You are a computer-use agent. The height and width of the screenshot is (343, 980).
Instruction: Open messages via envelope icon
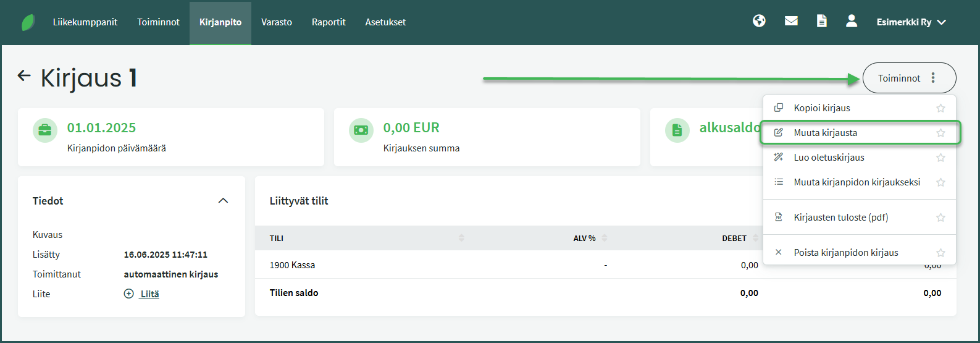791,22
